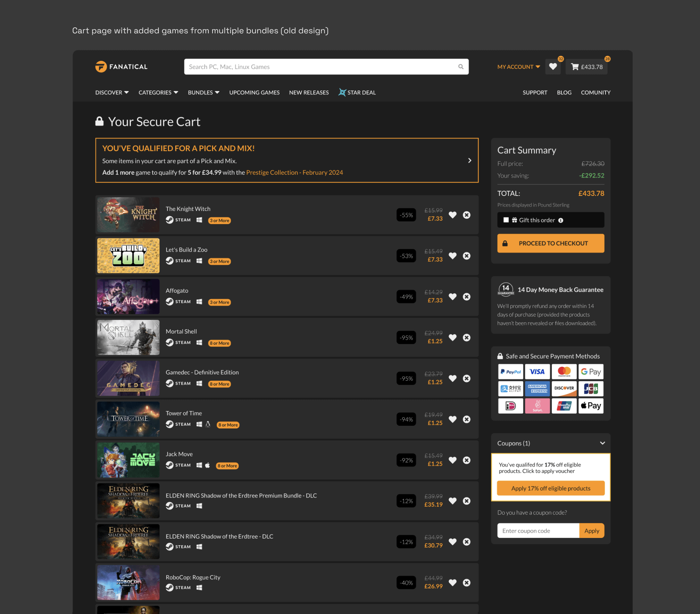Image resolution: width=700 pixels, height=614 pixels.
Task: Open The Knight Witch title link
Action: 188,209
